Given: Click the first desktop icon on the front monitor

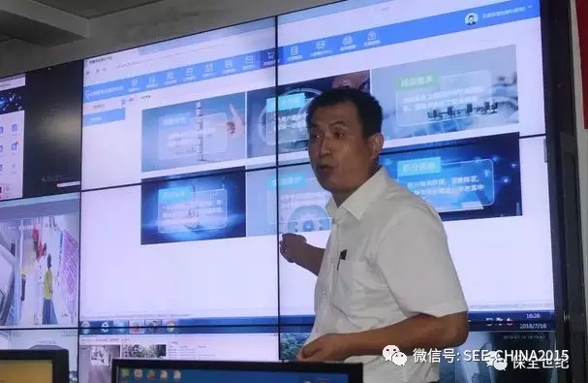Looking at the screenshot, I should point(125,374).
